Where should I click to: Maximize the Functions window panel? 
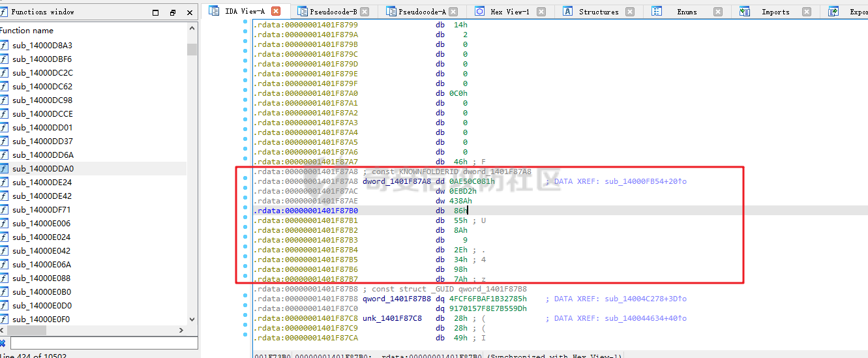155,12
